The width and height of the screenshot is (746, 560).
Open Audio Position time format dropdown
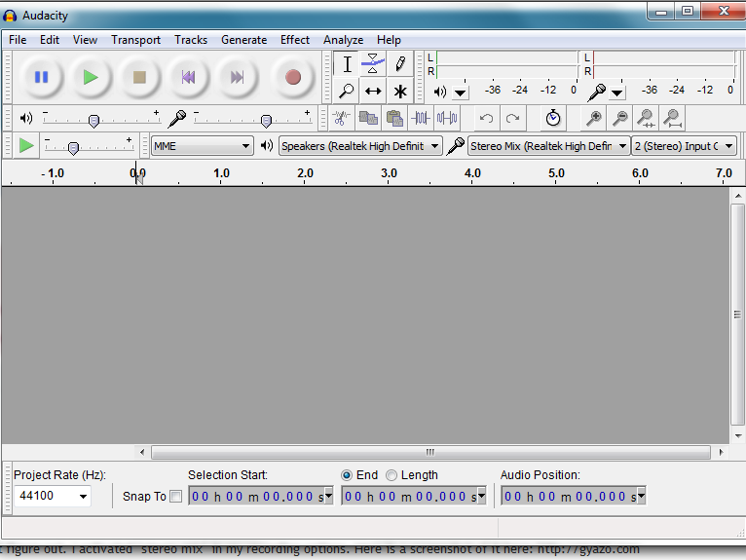[641, 496]
